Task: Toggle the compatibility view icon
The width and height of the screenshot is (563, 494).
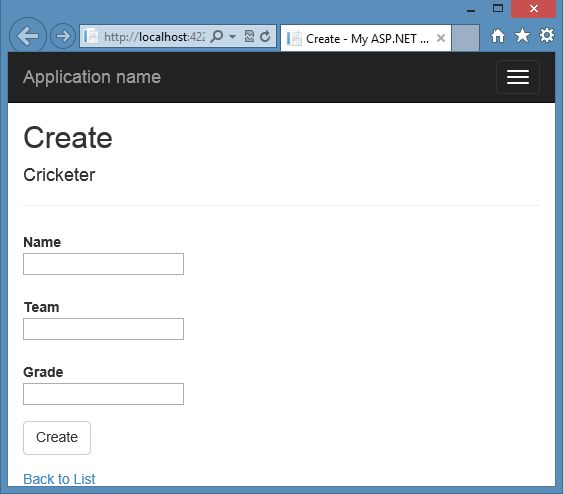Action: [x=249, y=36]
